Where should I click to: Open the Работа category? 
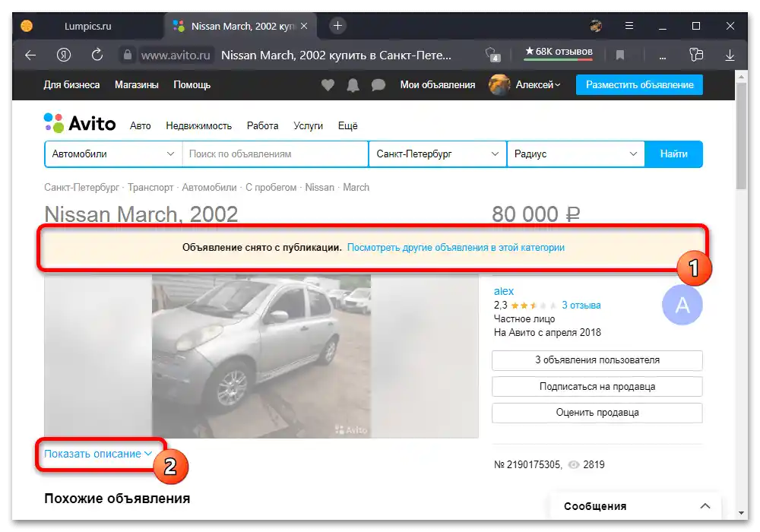coord(262,126)
